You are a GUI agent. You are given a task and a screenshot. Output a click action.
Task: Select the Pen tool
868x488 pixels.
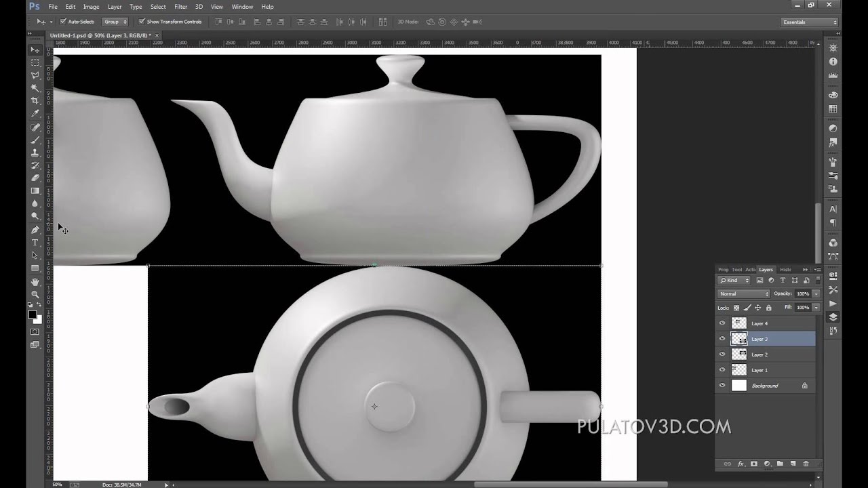click(x=35, y=230)
